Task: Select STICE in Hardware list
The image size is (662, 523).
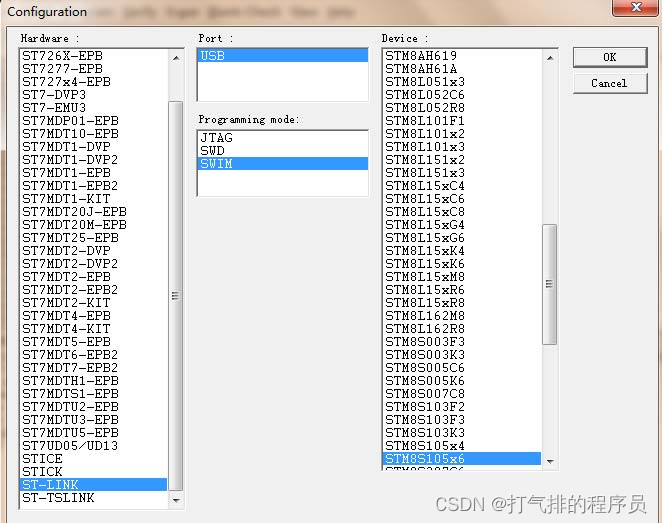Action: [x=94, y=458]
